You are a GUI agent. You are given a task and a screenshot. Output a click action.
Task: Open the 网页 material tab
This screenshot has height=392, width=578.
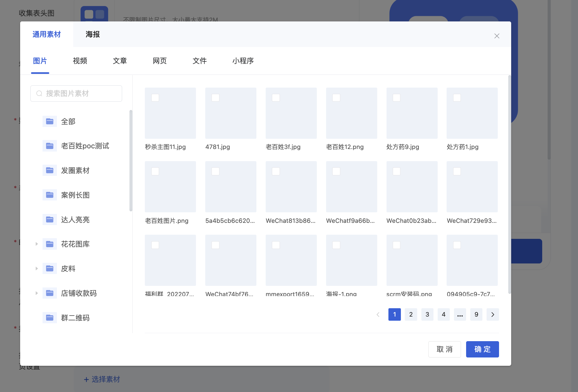[160, 61]
